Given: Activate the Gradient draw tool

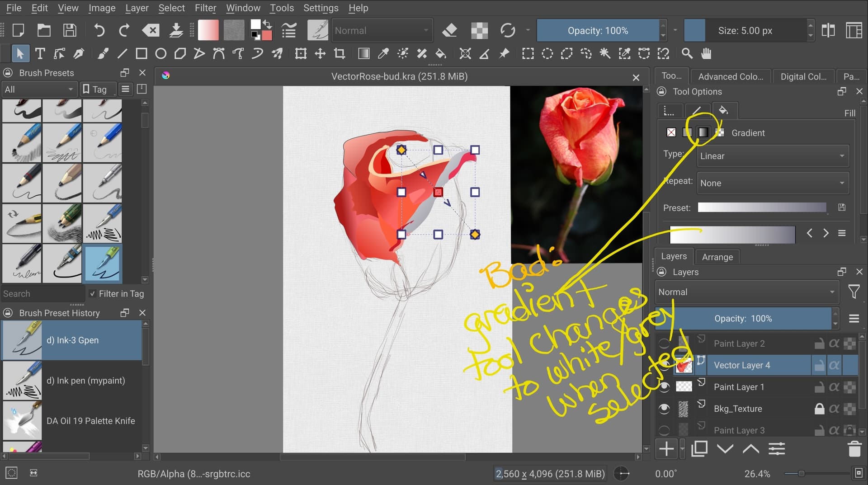Looking at the screenshot, I should 363,54.
